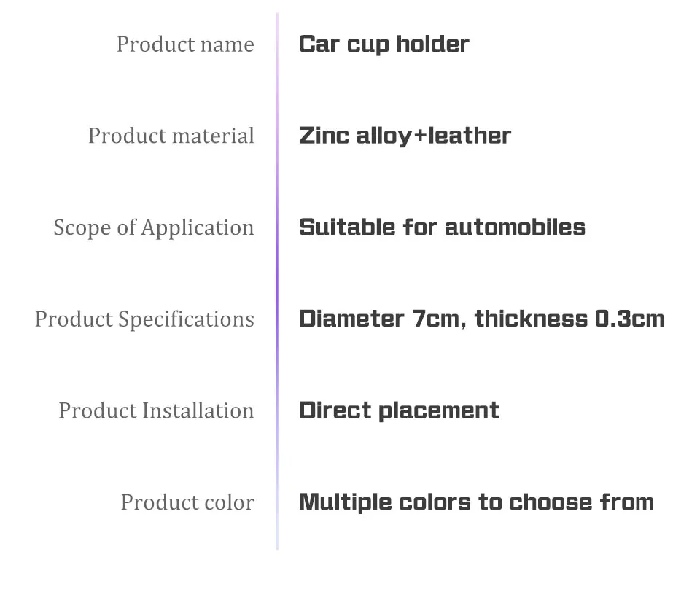Click the 'Product name' label
700x592 pixels.
click(x=185, y=44)
